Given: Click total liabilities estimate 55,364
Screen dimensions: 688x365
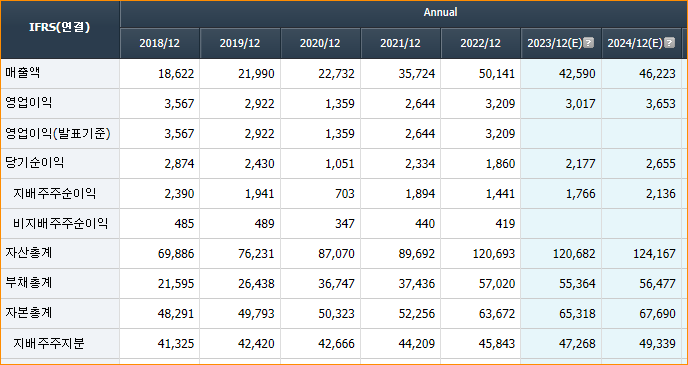Looking at the screenshot, I should (x=577, y=283).
